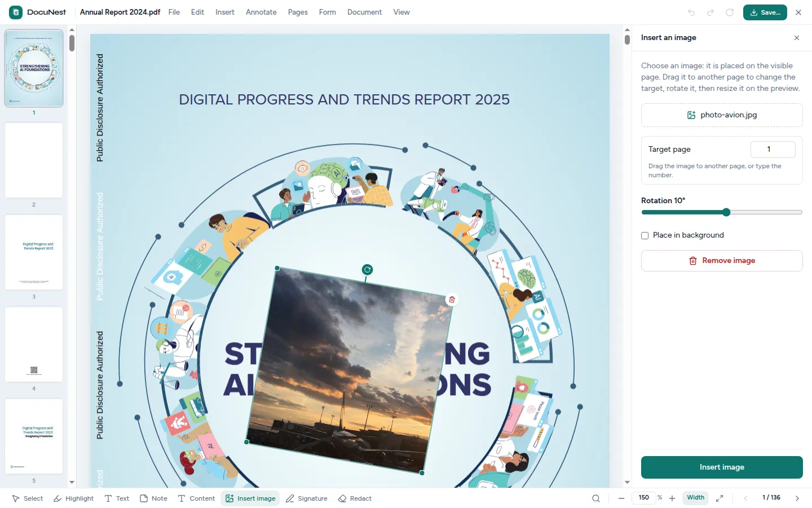Select page 5 thumbnail

tap(34, 436)
